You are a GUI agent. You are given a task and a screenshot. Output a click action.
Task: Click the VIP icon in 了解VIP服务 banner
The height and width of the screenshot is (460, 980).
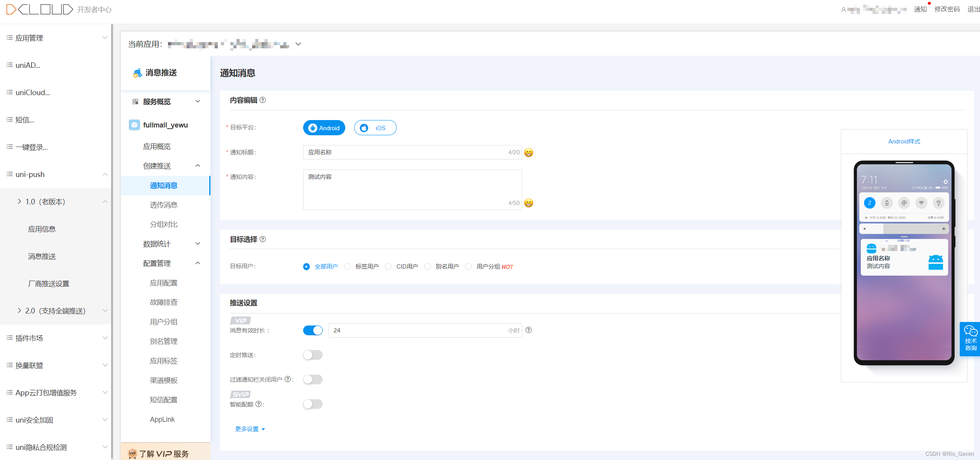tap(132, 453)
